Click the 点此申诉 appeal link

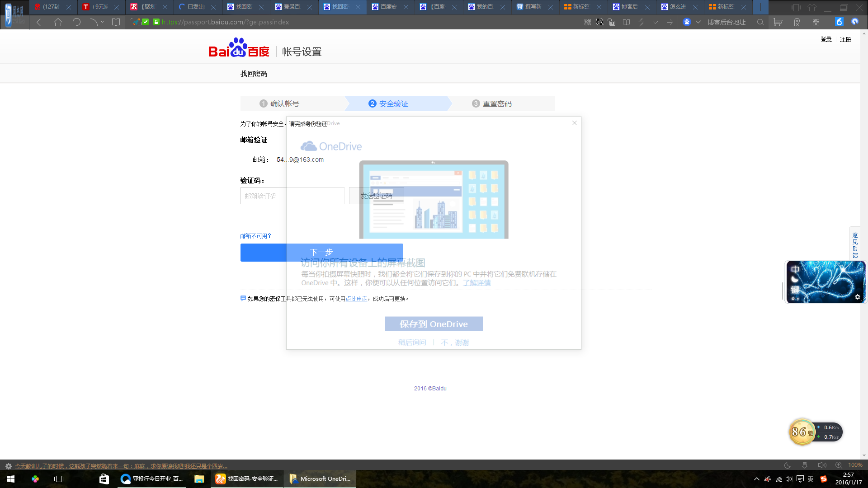[356, 299]
